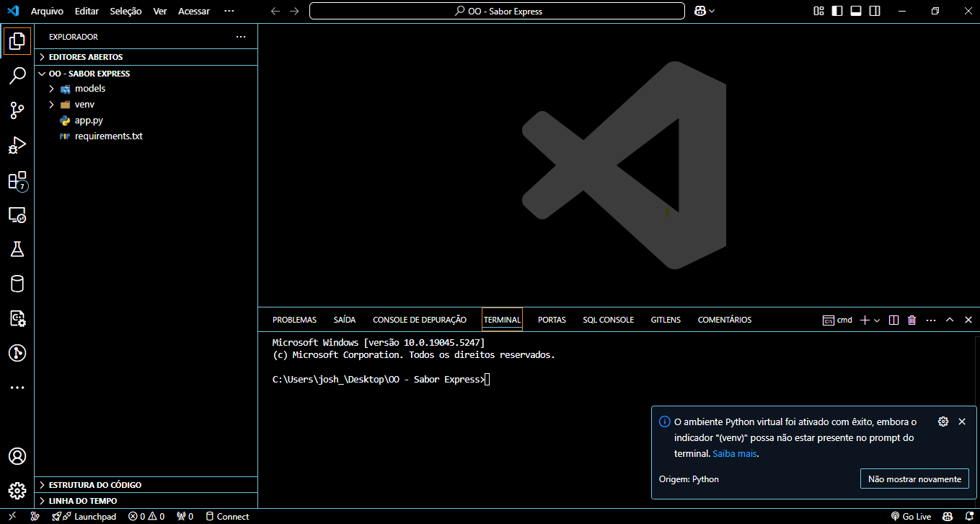Open the Remote Explorer view
This screenshot has height=524, width=980.
click(x=17, y=214)
